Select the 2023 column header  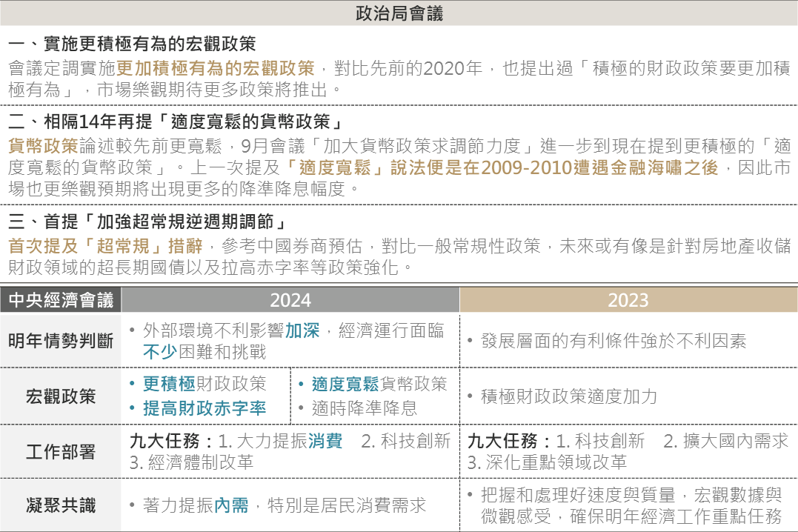(628, 300)
